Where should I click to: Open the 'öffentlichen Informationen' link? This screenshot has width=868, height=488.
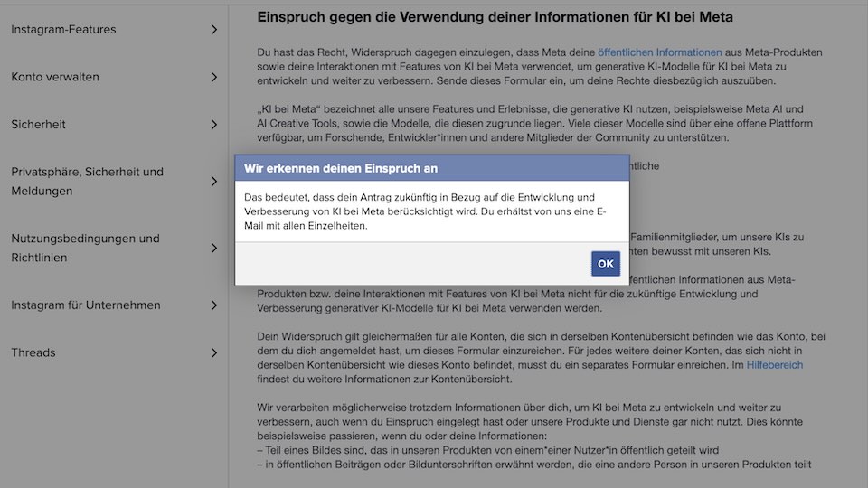pos(659,52)
